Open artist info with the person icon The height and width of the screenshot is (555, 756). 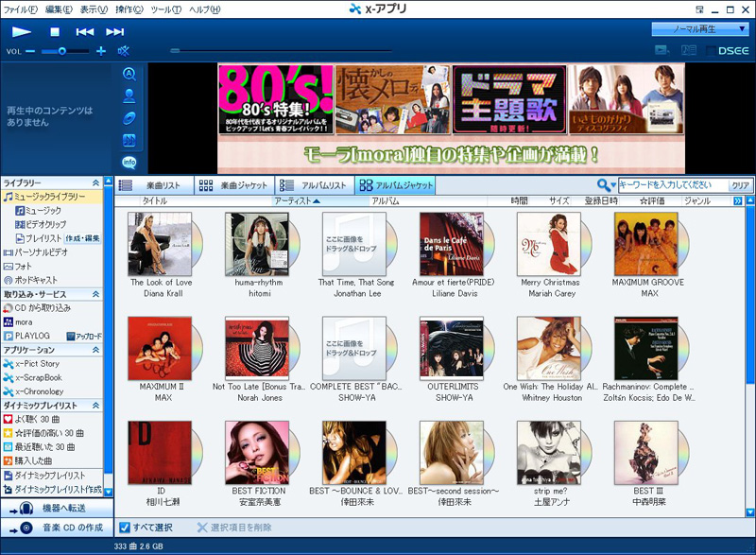pyautogui.click(x=129, y=95)
